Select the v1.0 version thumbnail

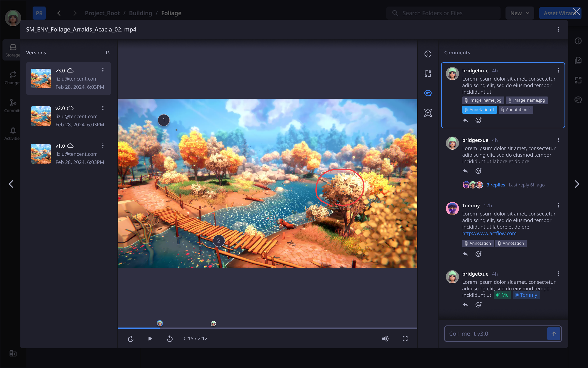click(x=41, y=154)
